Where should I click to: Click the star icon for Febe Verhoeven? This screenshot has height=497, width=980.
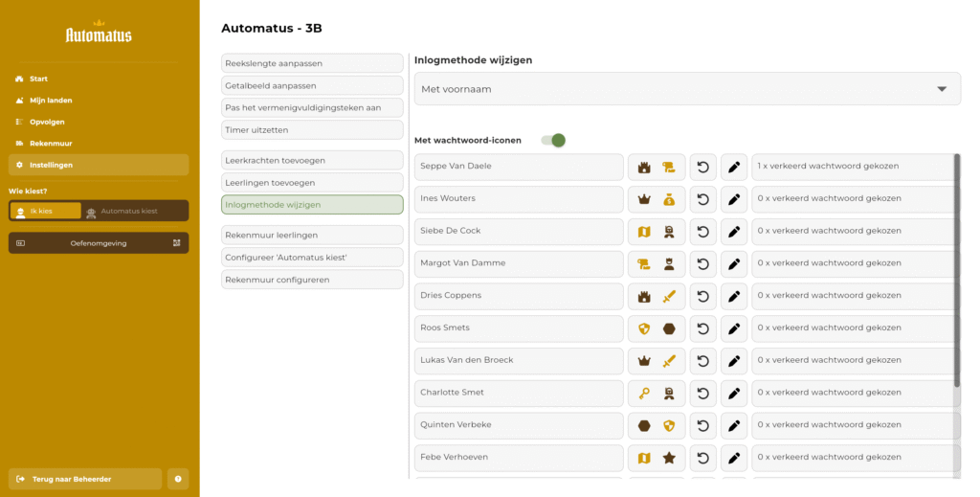[669, 458]
